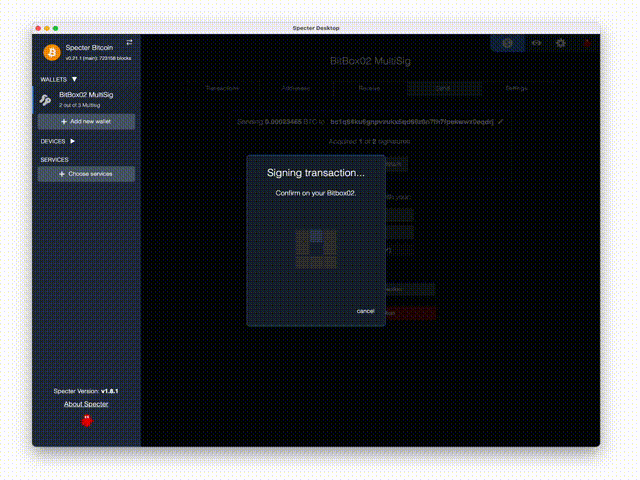Click Choose services button
The width and height of the screenshot is (640, 480).
(x=86, y=174)
